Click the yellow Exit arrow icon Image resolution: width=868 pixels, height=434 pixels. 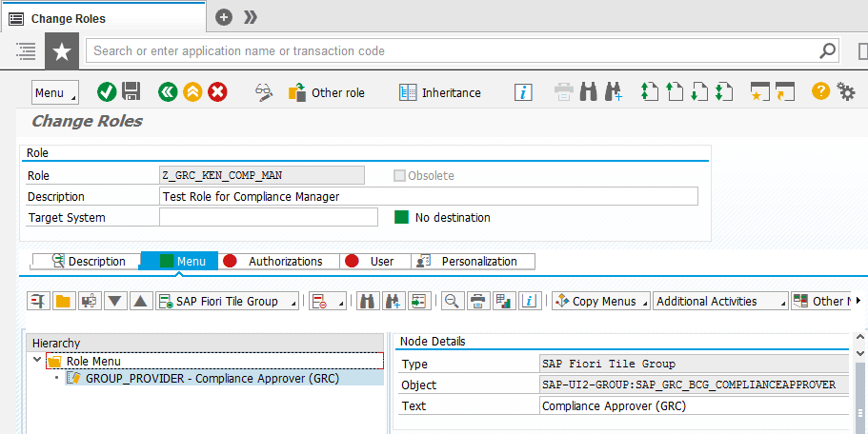tap(192, 92)
